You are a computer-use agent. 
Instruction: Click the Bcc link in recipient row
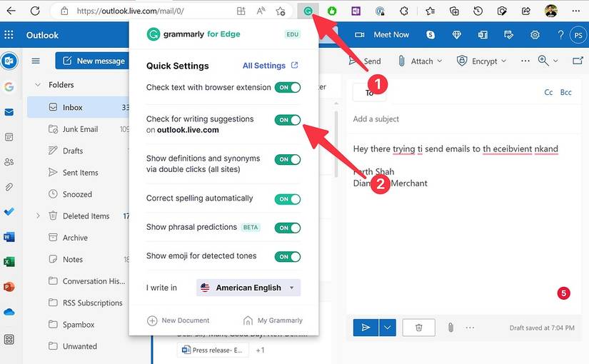click(x=565, y=92)
